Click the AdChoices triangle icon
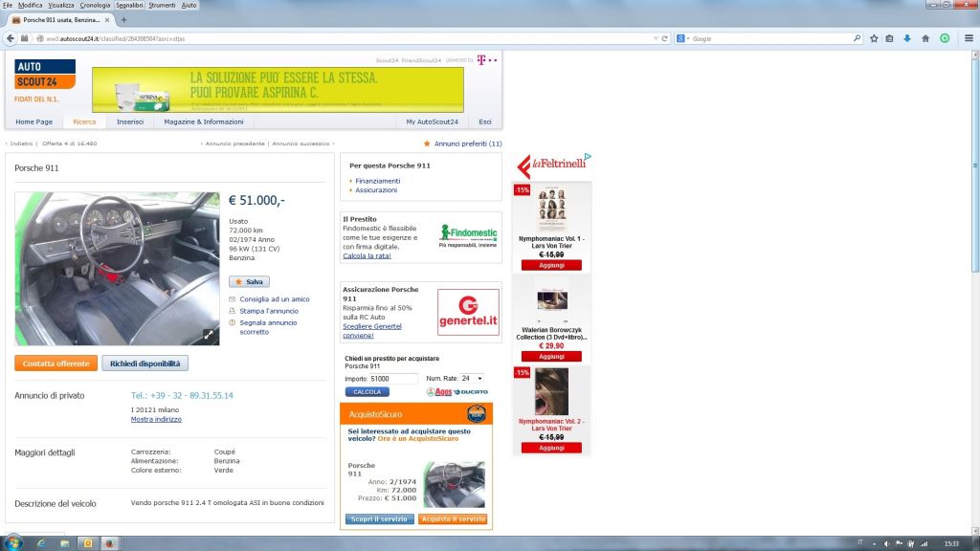Screen dimensions: 980x551 [588, 157]
